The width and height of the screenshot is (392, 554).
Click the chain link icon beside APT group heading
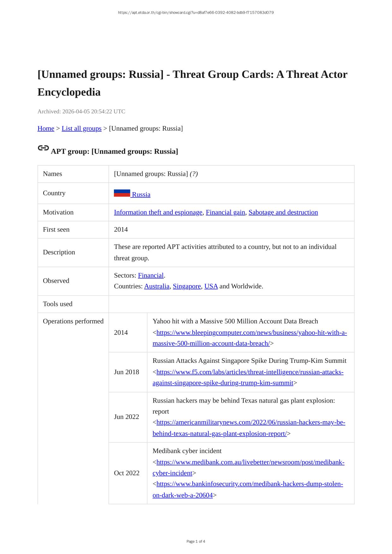43,148
